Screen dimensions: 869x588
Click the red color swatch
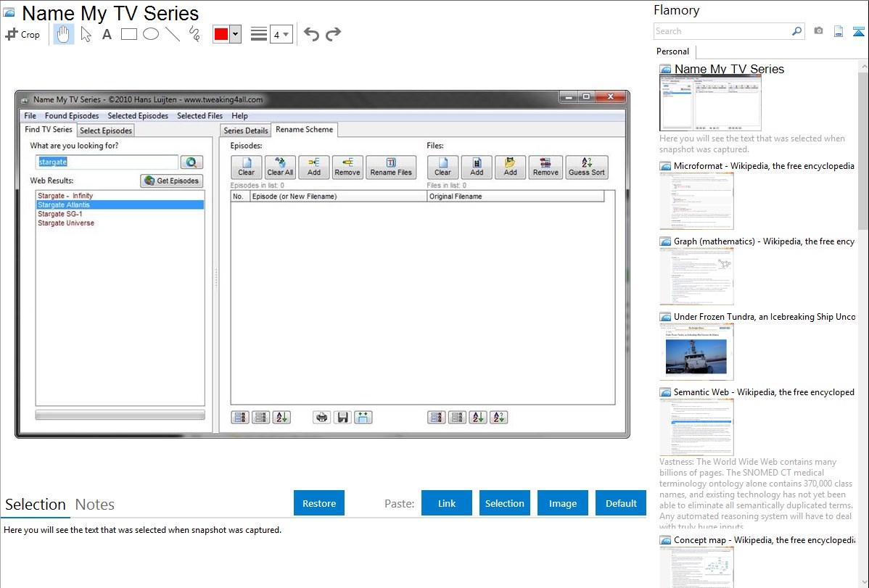[221, 34]
